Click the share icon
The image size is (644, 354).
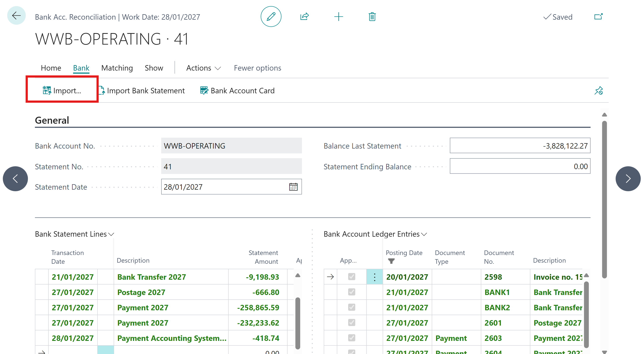[304, 17]
